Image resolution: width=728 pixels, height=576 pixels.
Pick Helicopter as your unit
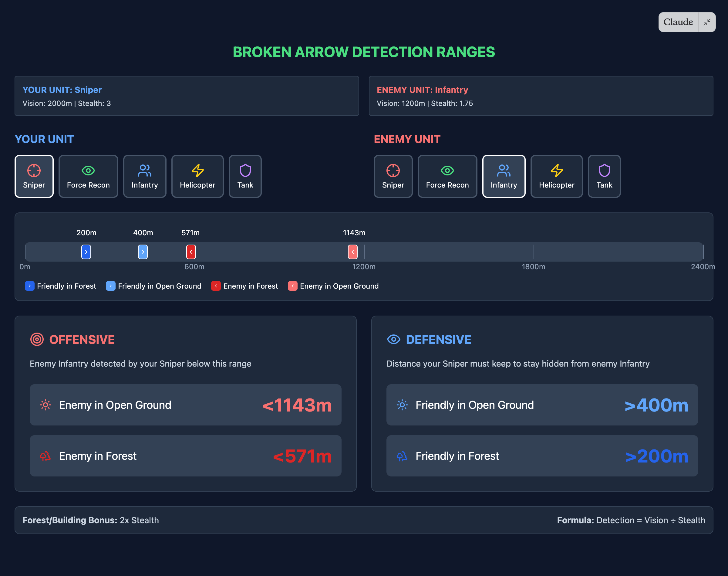197,176
